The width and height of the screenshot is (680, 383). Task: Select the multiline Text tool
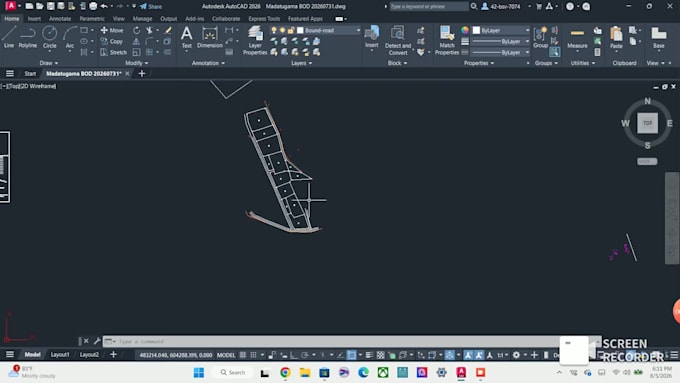(x=186, y=37)
